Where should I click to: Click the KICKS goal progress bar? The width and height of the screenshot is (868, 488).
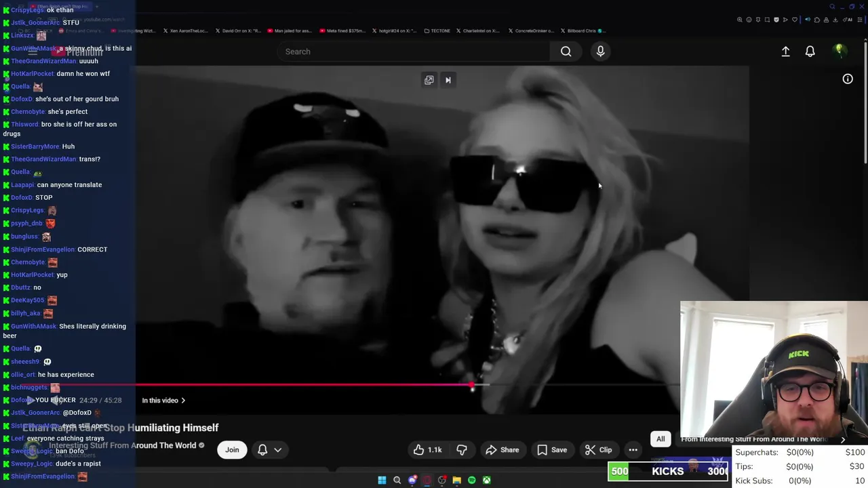pyautogui.click(x=668, y=472)
